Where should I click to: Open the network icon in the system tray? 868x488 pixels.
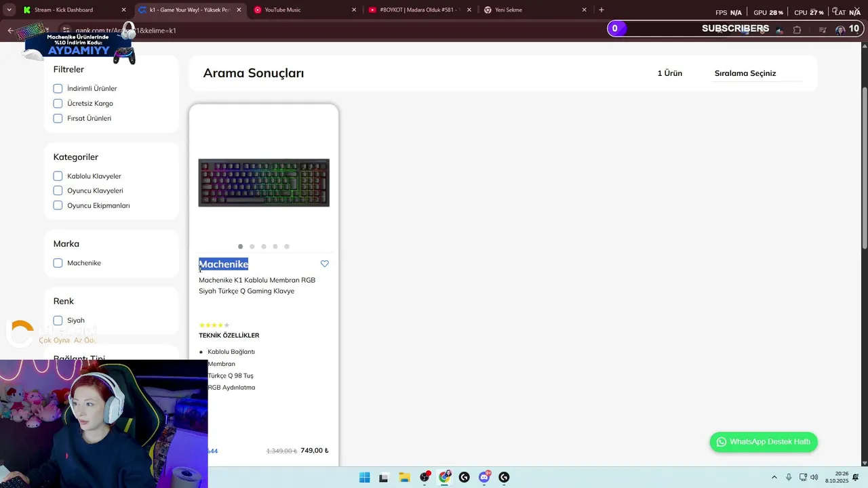tap(803, 477)
